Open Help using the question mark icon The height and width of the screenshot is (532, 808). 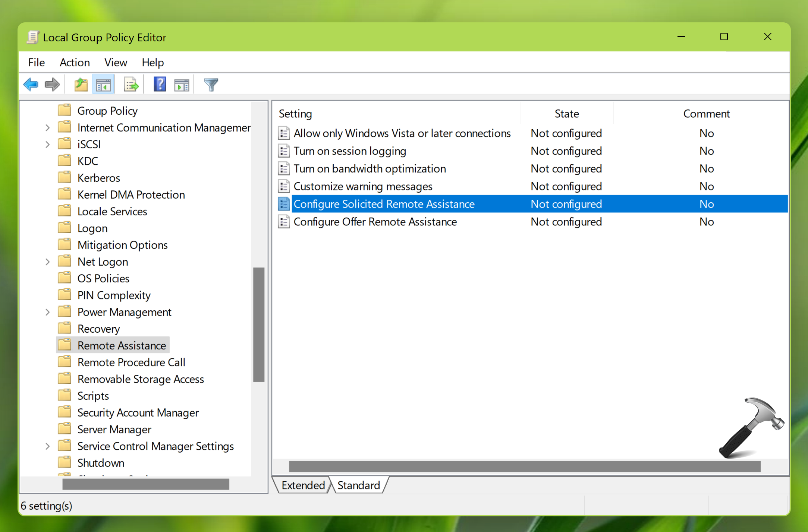159,84
